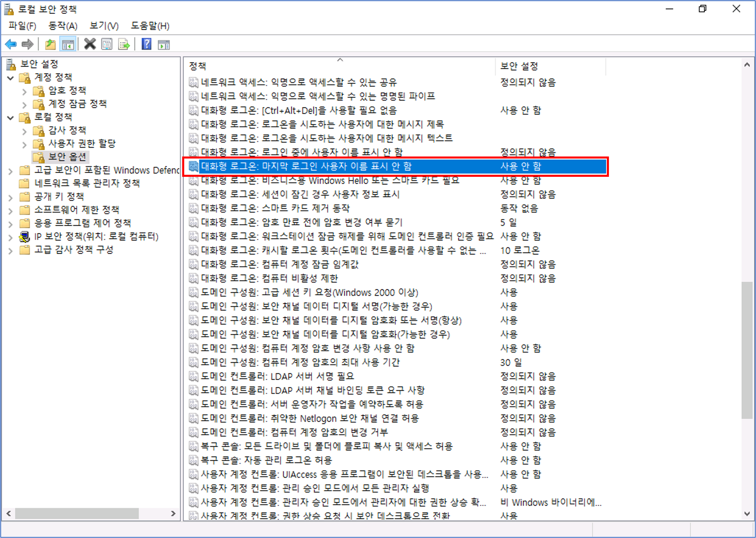The height and width of the screenshot is (538, 756).
Task: Select 사용자 권한 할당 in tree
Action: (x=82, y=143)
